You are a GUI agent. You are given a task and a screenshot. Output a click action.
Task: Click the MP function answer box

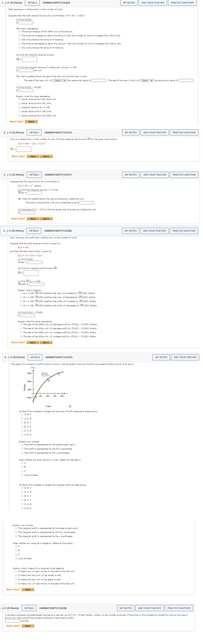point(31,273)
